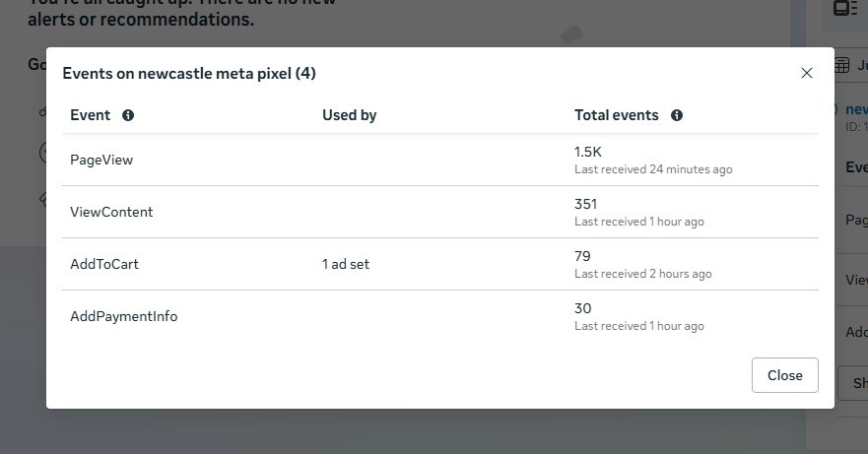Click the Used by column header
This screenshot has height=454, width=868.
click(350, 115)
